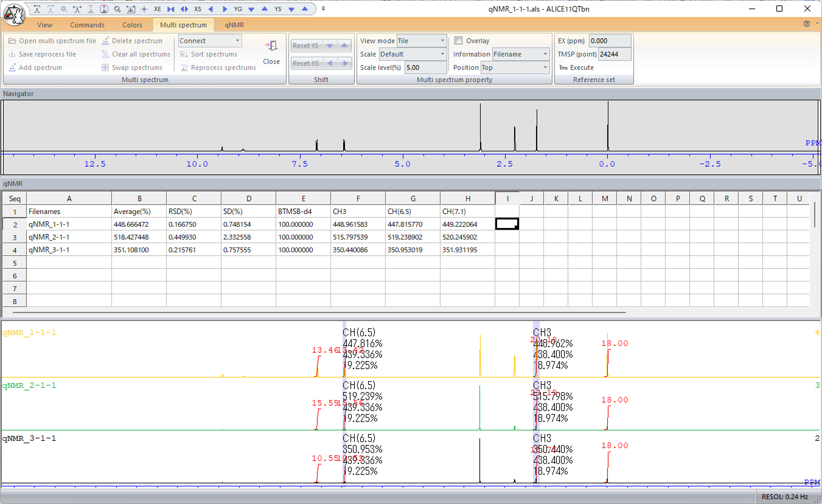Switch to the qNMR ribbon tab

coord(234,25)
